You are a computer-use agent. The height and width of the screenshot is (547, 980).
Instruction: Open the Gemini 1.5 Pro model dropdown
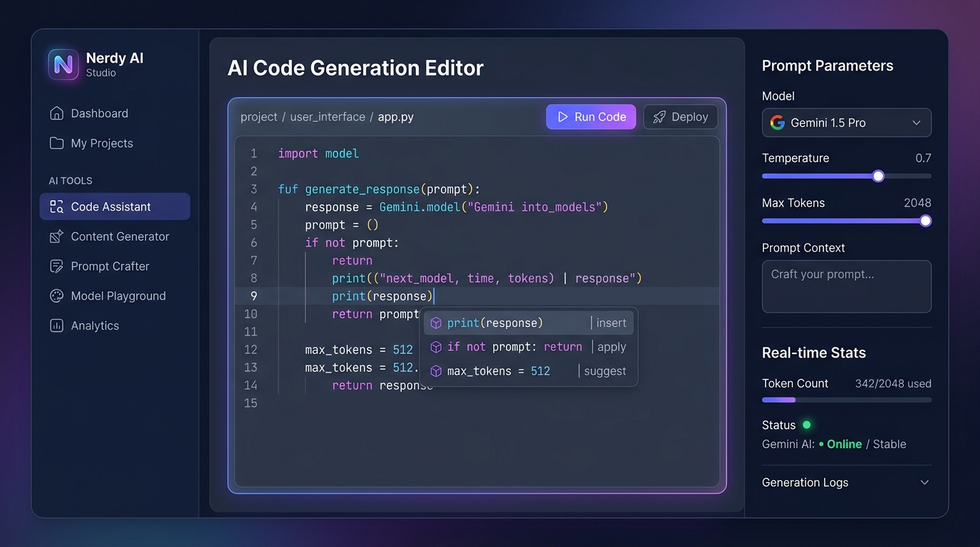click(847, 123)
